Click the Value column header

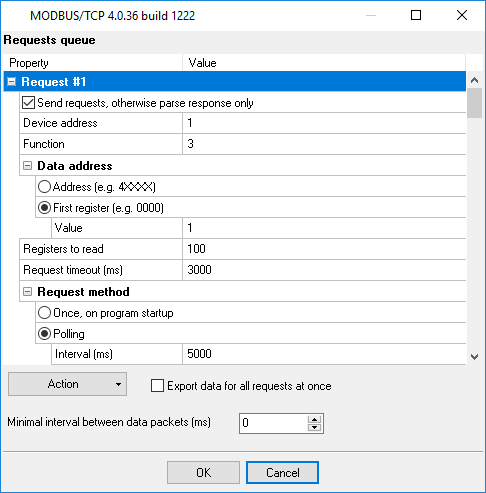[x=324, y=63]
